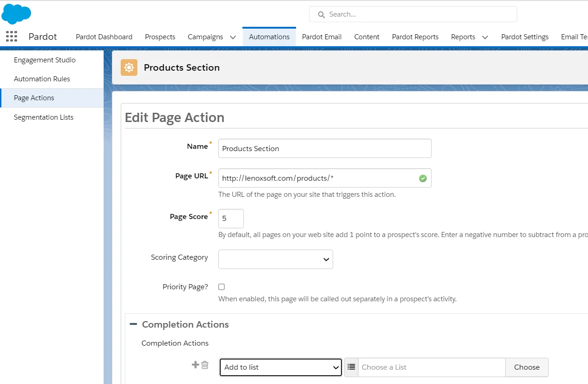Open Pardot Reports from the navigation bar
Viewport: 588px width, 384px height.
coord(415,37)
